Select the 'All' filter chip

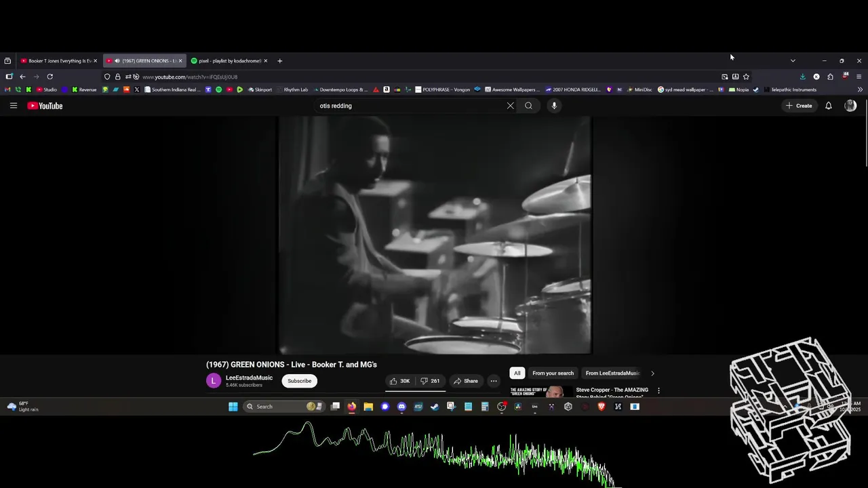tap(517, 373)
